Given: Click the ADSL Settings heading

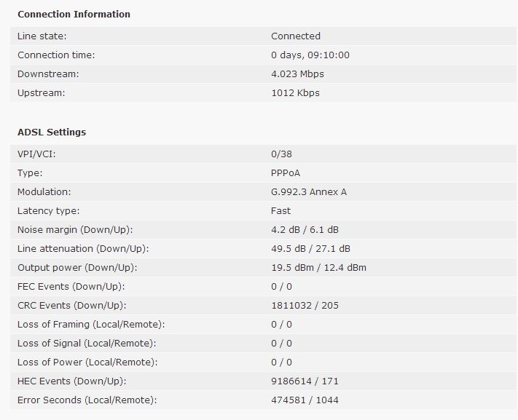Looking at the screenshot, I should 52,132.
